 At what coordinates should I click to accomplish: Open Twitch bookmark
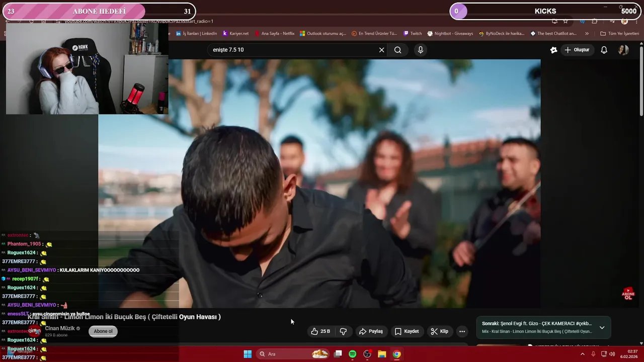(413, 34)
